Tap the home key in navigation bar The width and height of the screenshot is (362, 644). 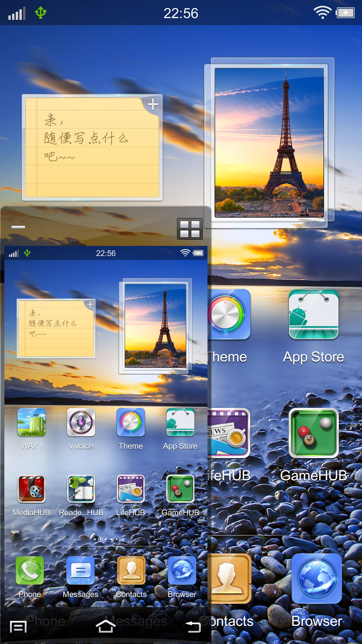[106, 626]
